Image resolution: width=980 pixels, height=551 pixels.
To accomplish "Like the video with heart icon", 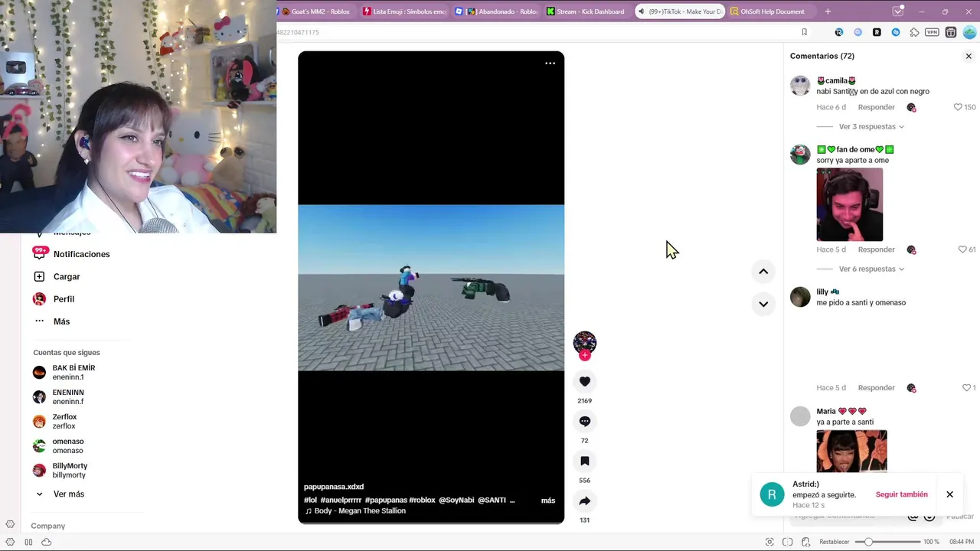I will point(585,381).
